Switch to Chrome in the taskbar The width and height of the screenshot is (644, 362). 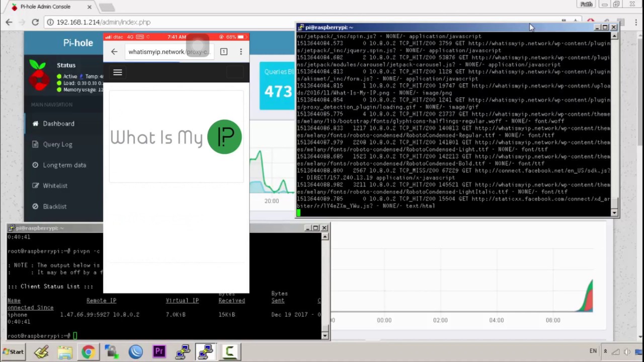88,351
